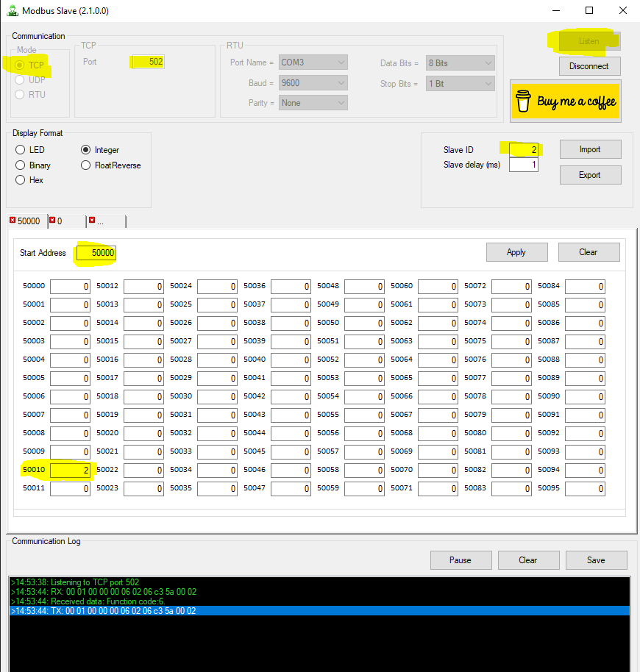Close the 50000 tab with its red X
The image size is (640, 672).
click(13, 221)
